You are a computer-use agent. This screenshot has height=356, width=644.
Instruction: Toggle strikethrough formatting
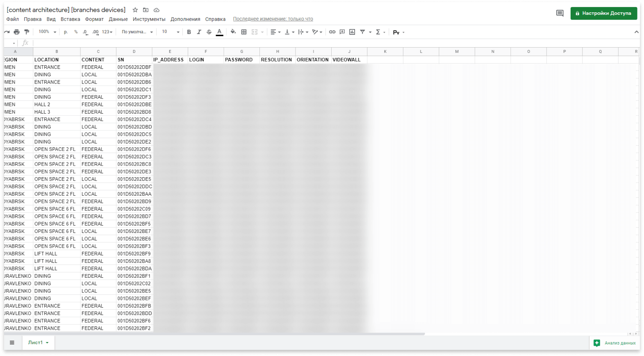coord(209,32)
